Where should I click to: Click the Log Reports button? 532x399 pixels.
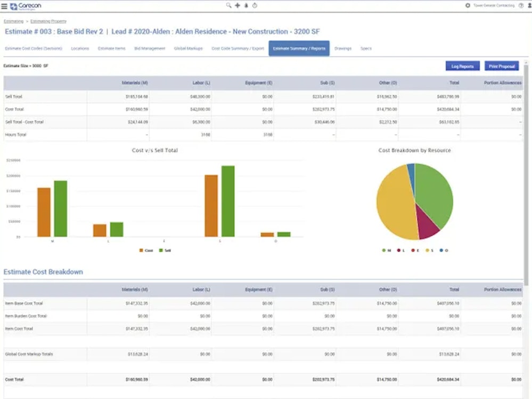(x=462, y=66)
